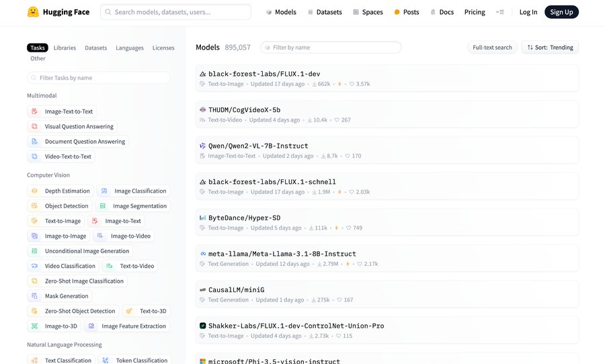Open microsoft/Phi-3.5-vision-instruct model
This screenshot has width=605, height=364.
point(387,359)
